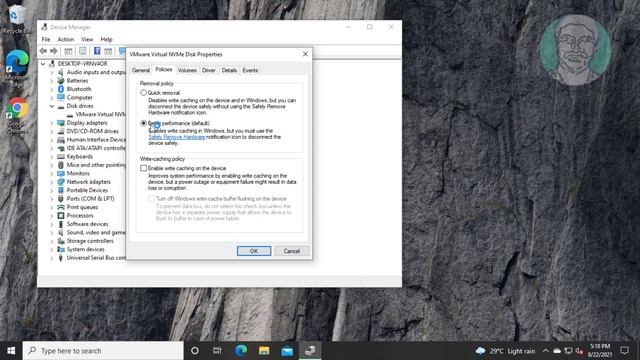Screen dimensions: 640x360
Task: Click the Batteries category icon
Action: pos(61,80)
